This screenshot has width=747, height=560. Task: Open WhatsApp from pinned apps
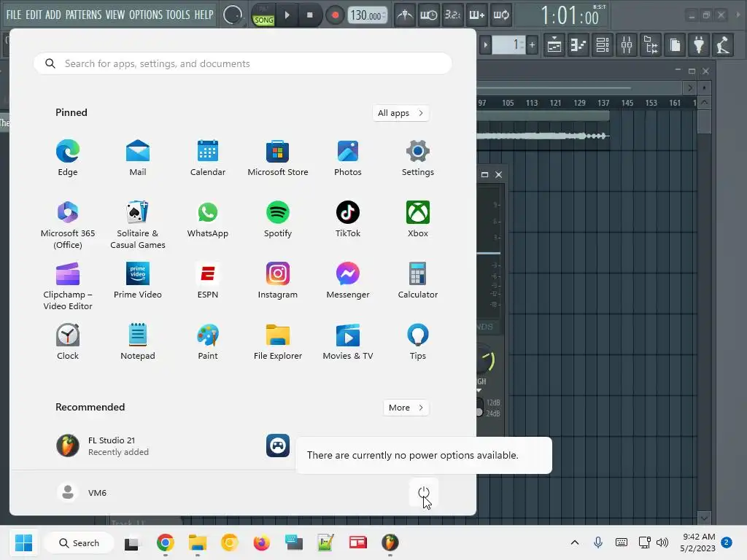pyautogui.click(x=208, y=219)
